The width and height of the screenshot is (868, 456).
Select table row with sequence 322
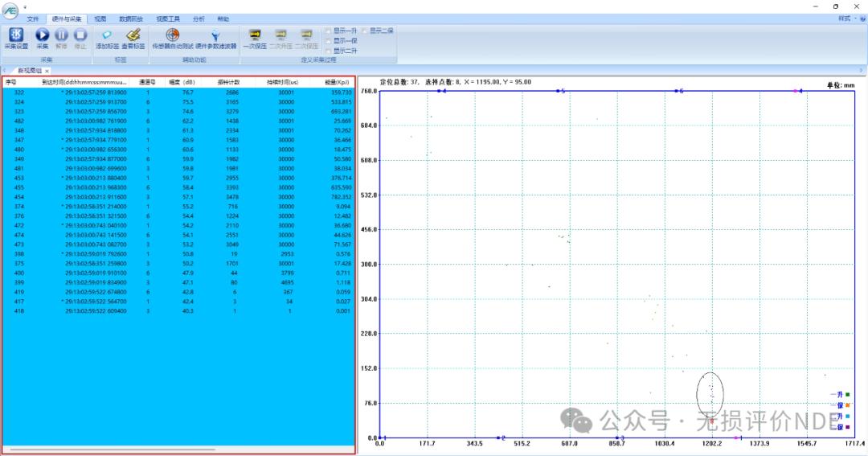tap(178, 92)
